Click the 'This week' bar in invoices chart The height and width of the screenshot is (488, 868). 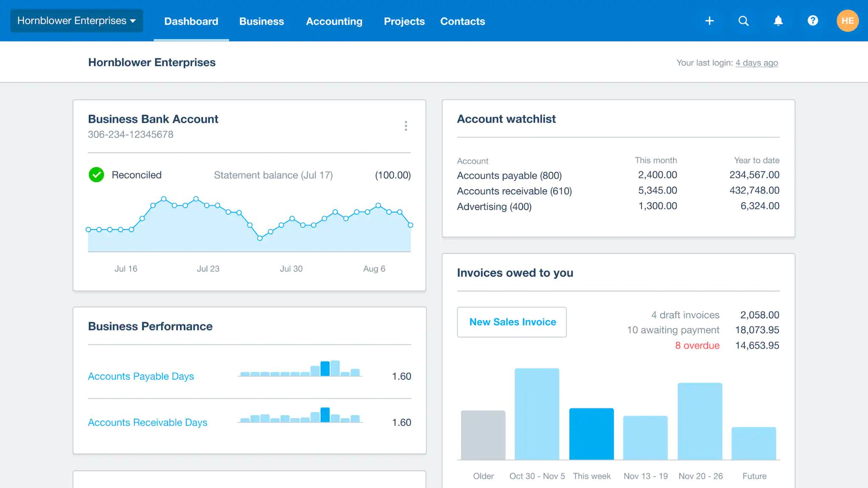[x=592, y=432]
